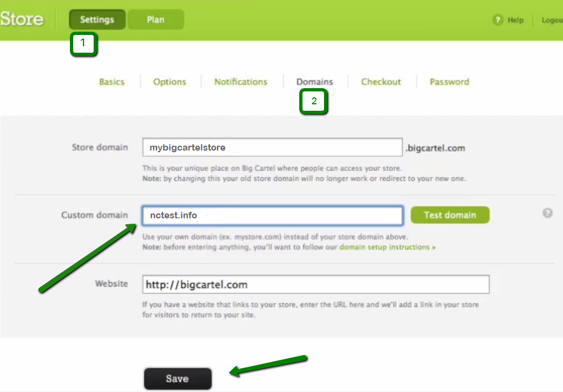Open domain setup instructions link

pos(387,247)
